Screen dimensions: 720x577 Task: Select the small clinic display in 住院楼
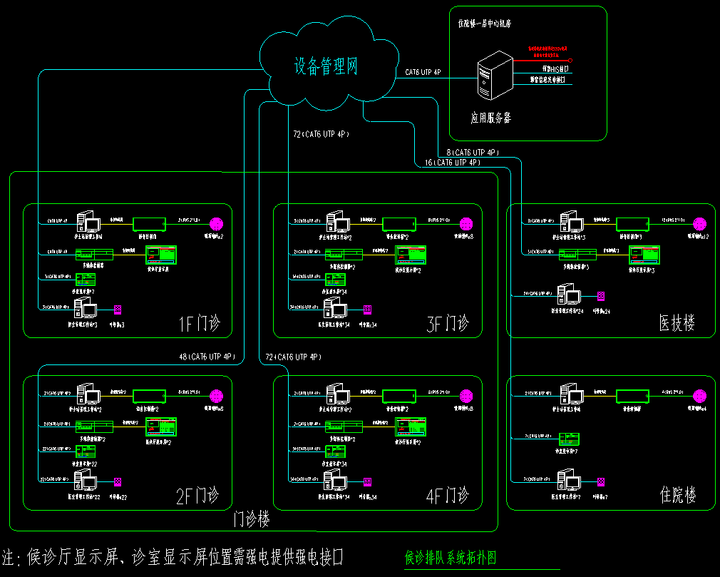pos(569,439)
